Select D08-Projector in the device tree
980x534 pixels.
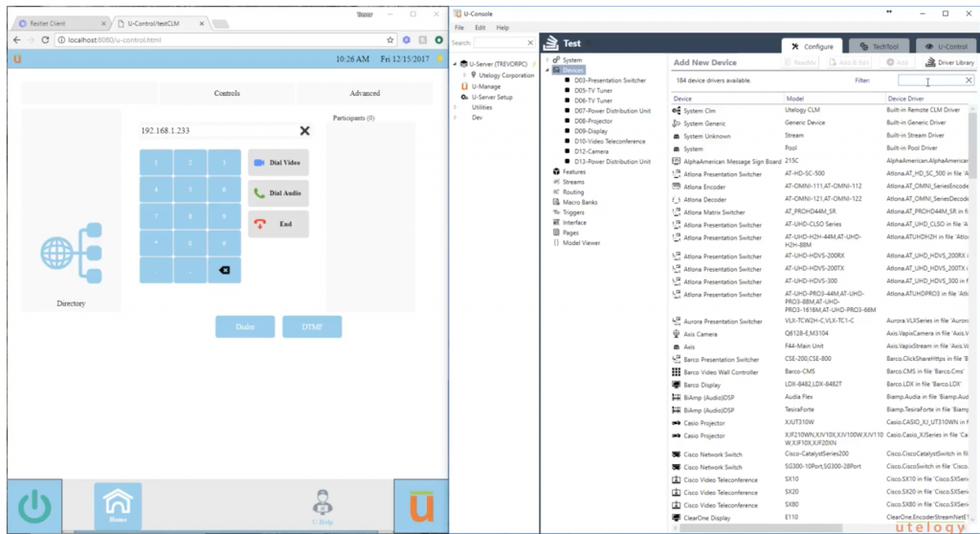pos(593,122)
